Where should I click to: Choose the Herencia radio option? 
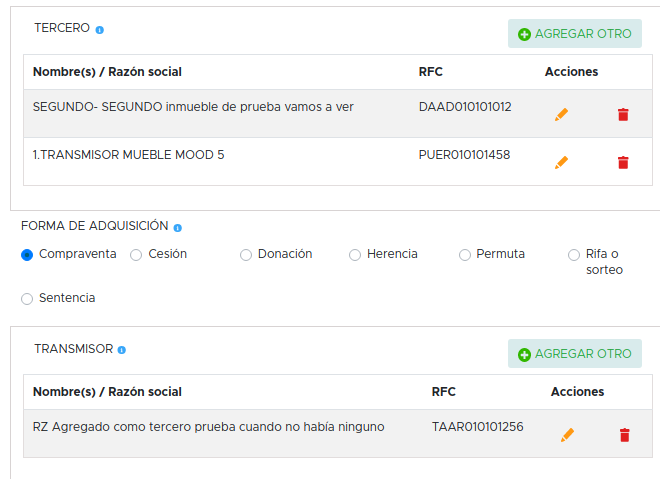click(355, 255)
